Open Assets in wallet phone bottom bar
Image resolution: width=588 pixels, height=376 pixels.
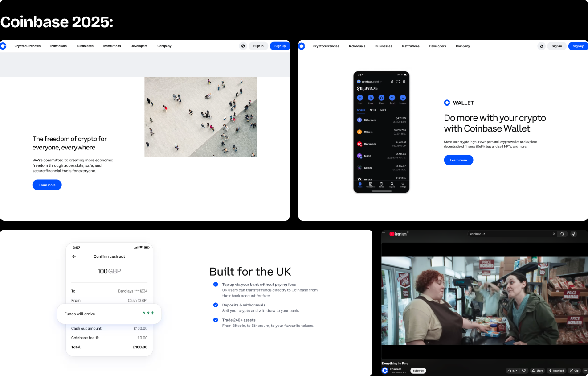pos(360,185)
